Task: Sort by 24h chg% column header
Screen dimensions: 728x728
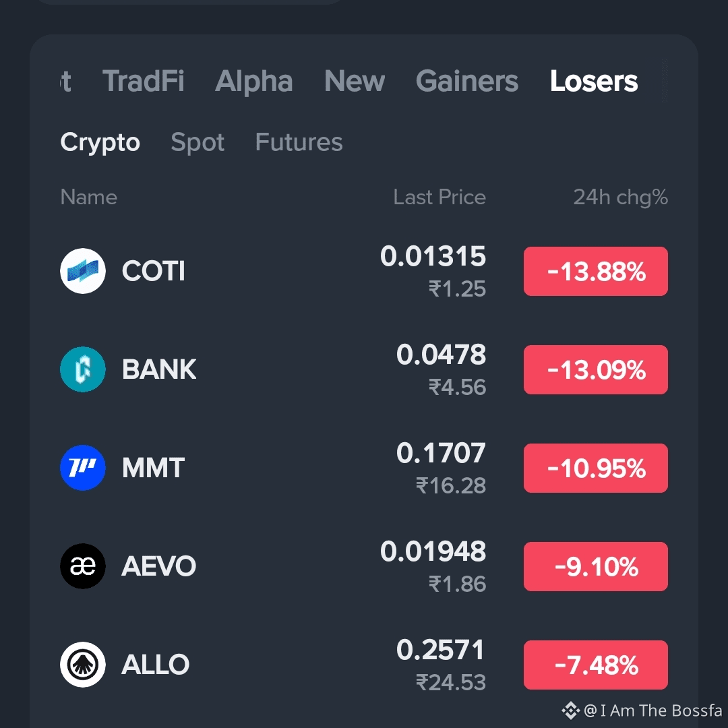Action: point(621,198)
